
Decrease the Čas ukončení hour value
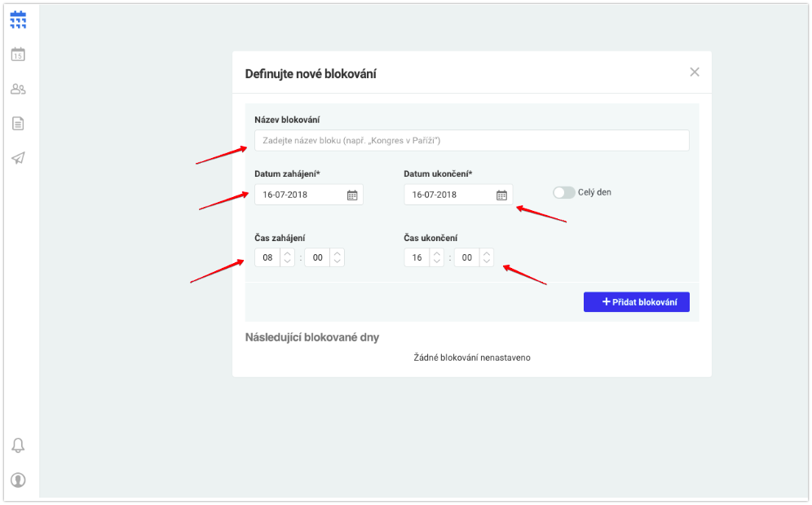[x=437, y=261]
